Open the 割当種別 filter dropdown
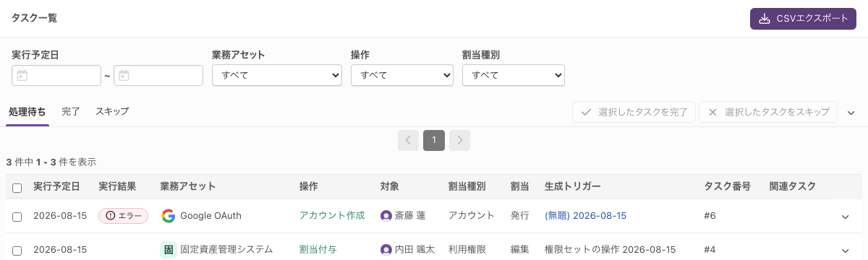This screenshot has width=868, height=260. point(514,75)
